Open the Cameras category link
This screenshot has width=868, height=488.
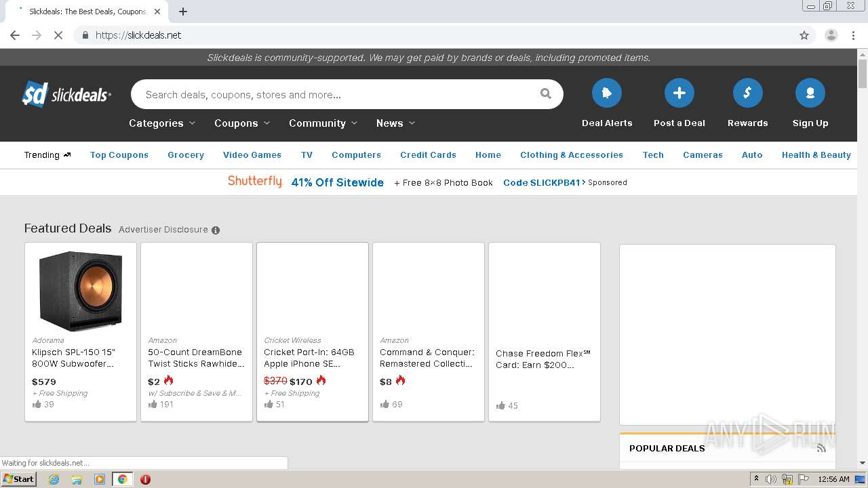pyautogui.click(x=703, y=155)
